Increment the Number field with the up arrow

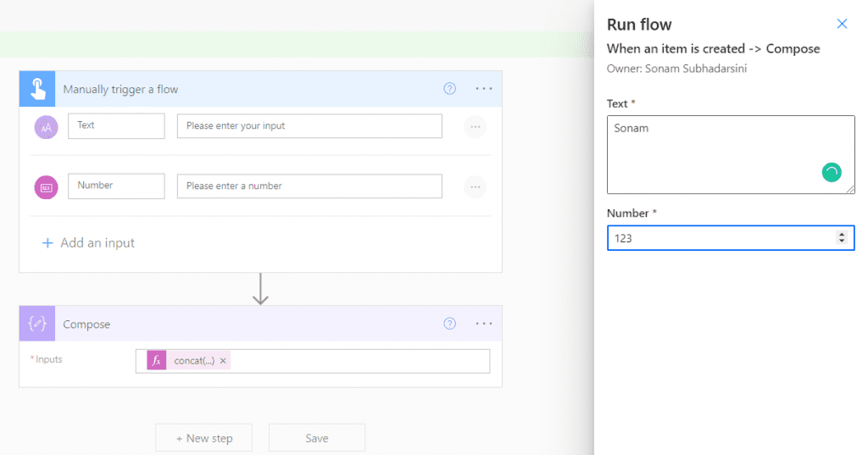click(842, 235)
